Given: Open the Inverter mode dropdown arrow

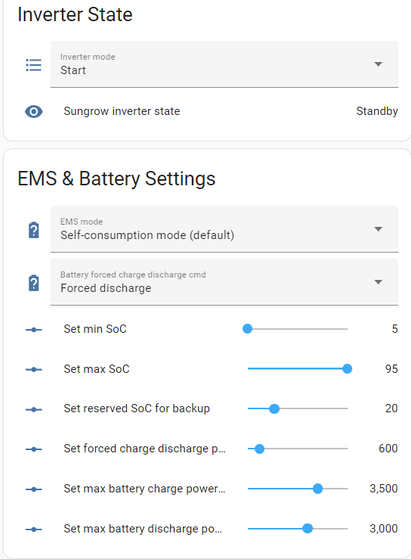Looking at the screenshot, I should 378,64.
